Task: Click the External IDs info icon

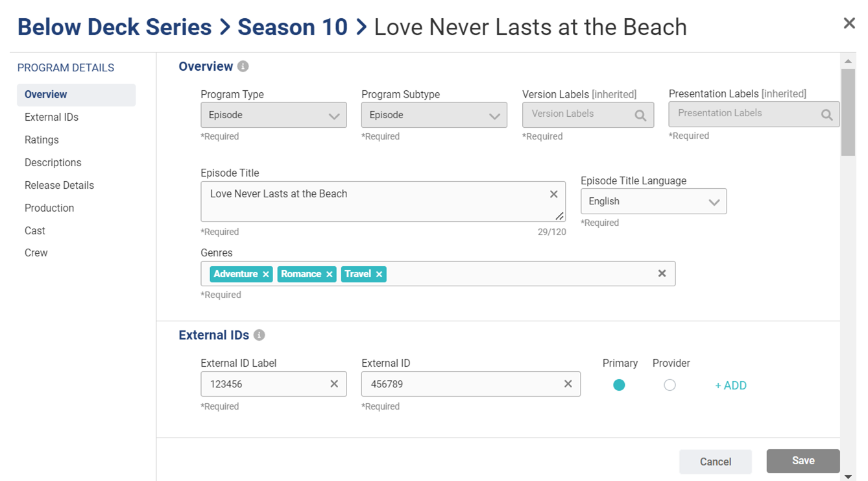Action: point(259,335)
